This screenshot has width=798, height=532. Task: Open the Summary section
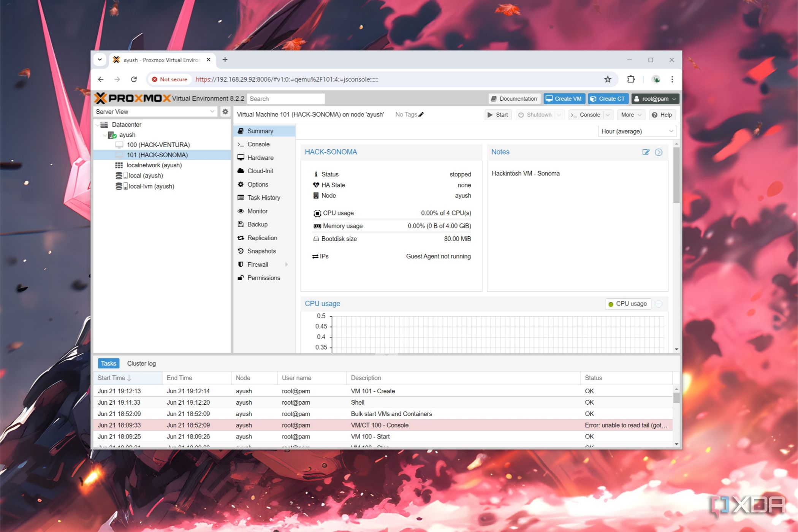pyautogui.click(x=264, y=131)
